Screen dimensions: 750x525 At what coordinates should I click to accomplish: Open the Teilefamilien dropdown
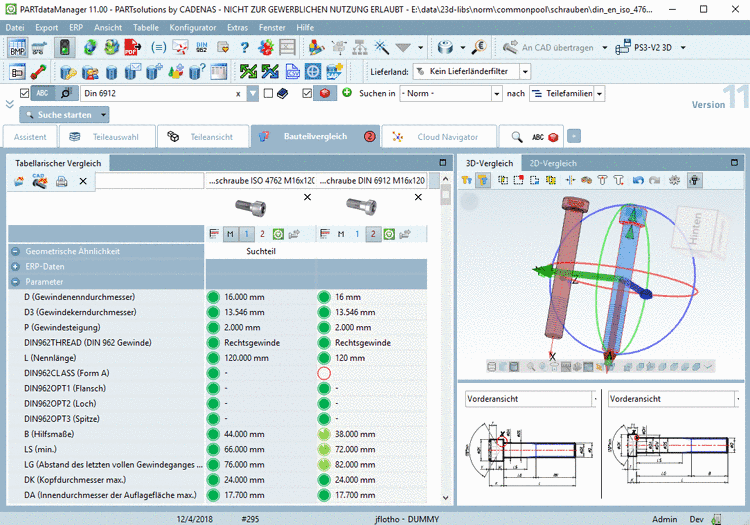click(599, 93)
